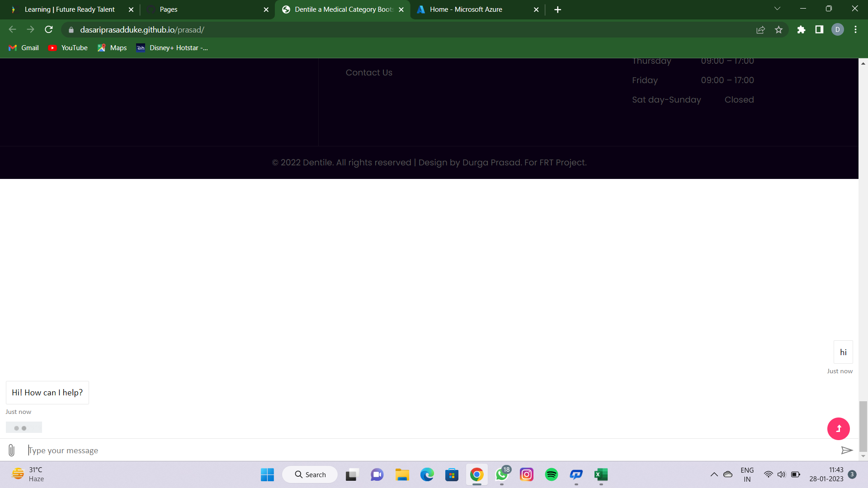The width and height of the screenshot is (868, 488).
Task: Open the YouTube bookmark
Action: [x=68, y=48]
